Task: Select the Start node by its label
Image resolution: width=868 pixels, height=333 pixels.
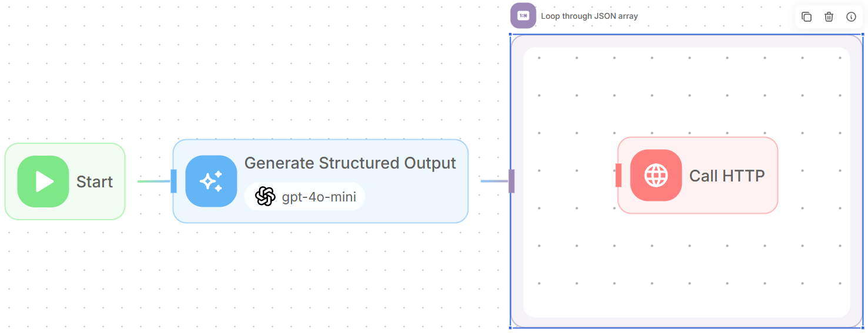Action: tap(95, 182)
